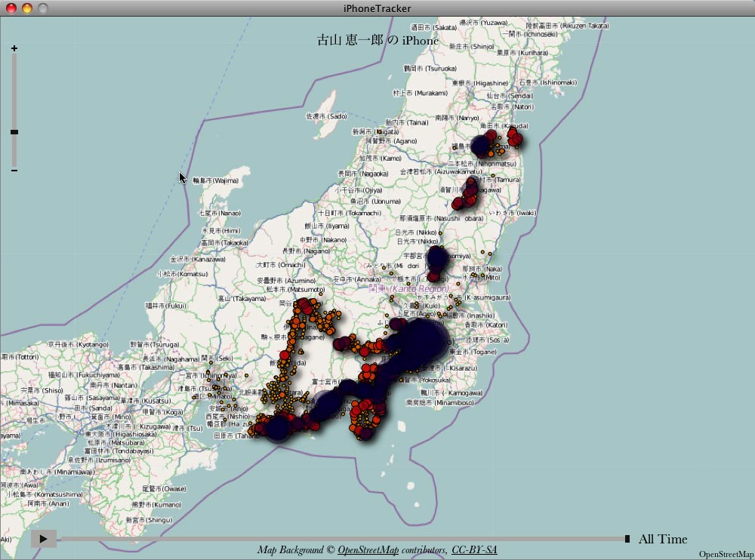Click the "(Owase)" city label
The height and width of the screenshot is (560, 755).
click(172, 489)
